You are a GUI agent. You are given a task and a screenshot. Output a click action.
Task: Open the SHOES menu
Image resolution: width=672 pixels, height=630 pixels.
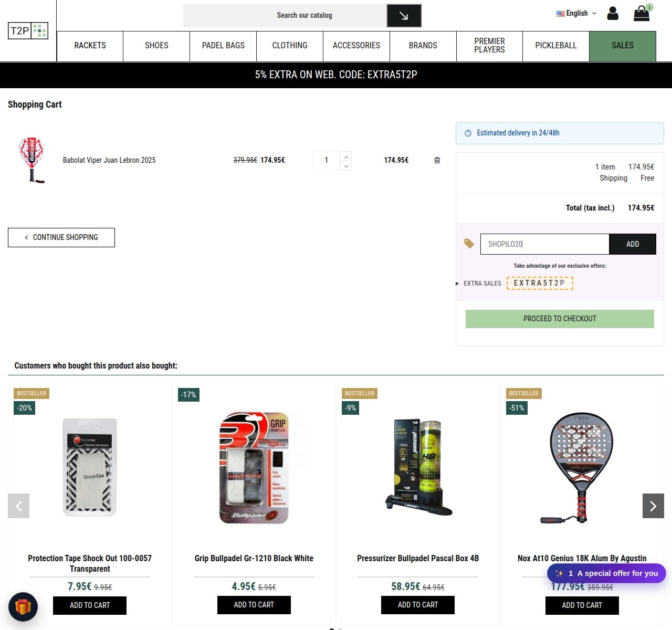pyautogui.click(x=156, y=46)
